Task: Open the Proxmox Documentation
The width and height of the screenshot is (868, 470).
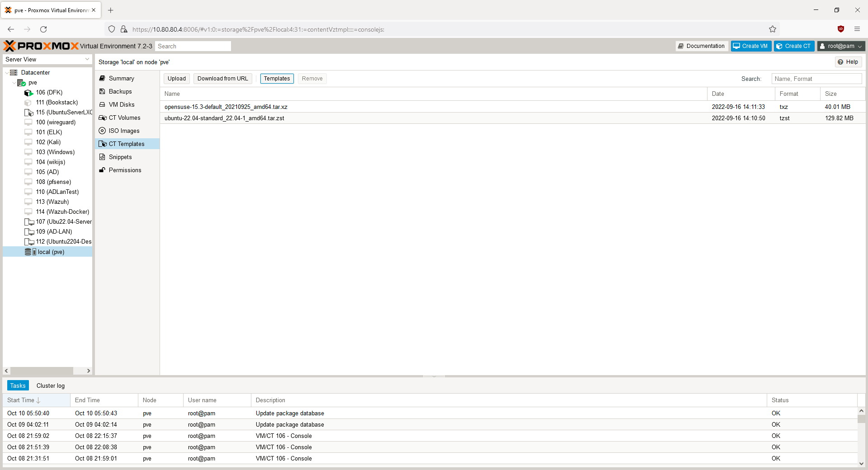Action: (x=701, y=46)
